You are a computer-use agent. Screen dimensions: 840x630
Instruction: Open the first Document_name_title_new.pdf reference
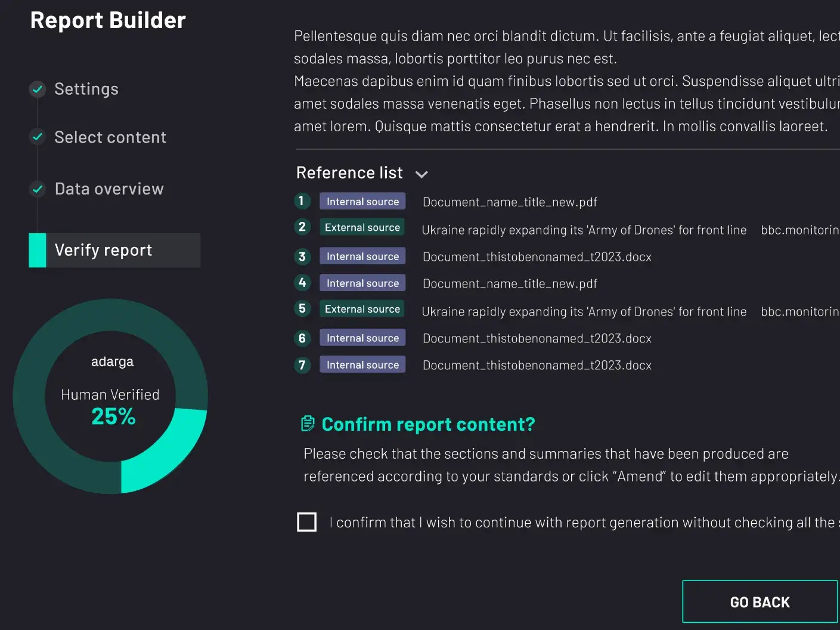[510, 202]
